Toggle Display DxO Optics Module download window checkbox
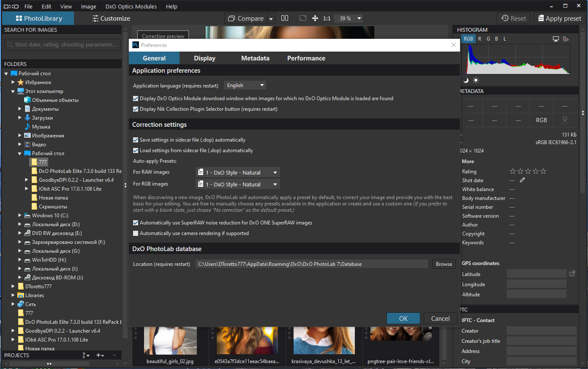The height and width of the screenshot is (369, 588). tap(136, 98)
